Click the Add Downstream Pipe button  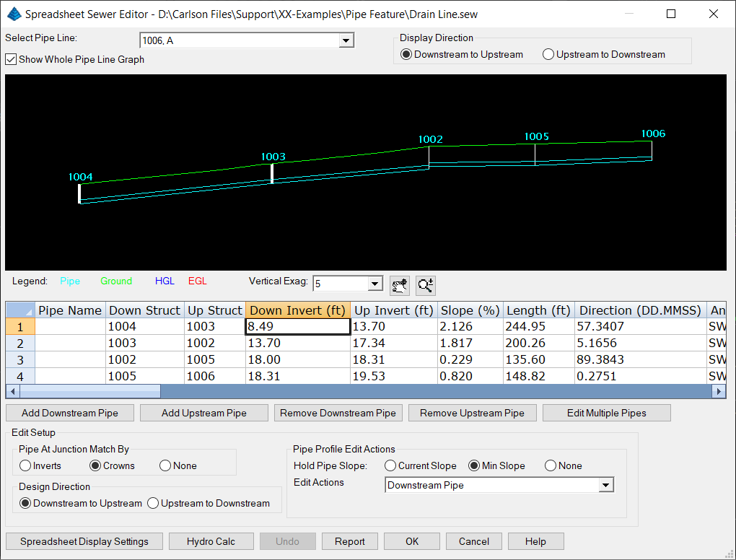tap(69, 413)
